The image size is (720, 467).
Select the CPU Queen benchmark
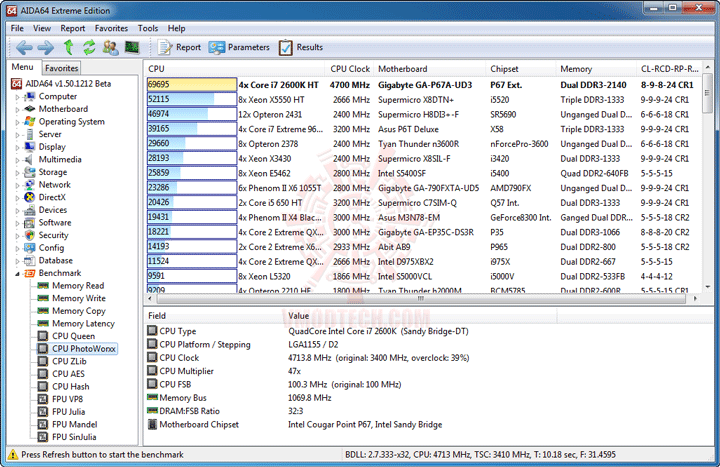(73, 336)
